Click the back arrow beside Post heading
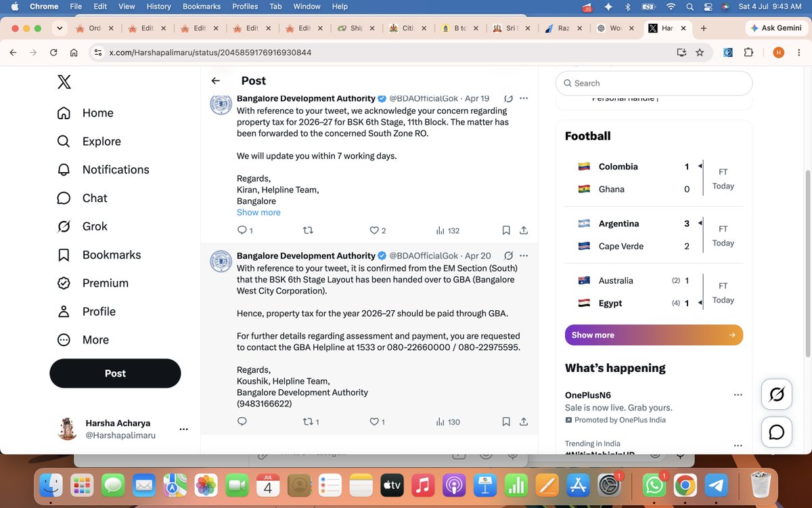Image resolution: width=812 pixels, height=508 pixels. (x=215, y=81)
